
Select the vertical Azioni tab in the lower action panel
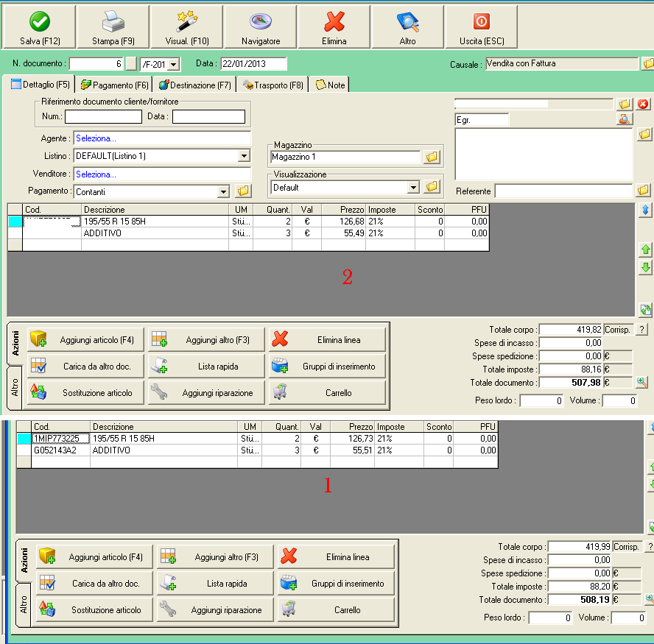(x=24, y=561)
